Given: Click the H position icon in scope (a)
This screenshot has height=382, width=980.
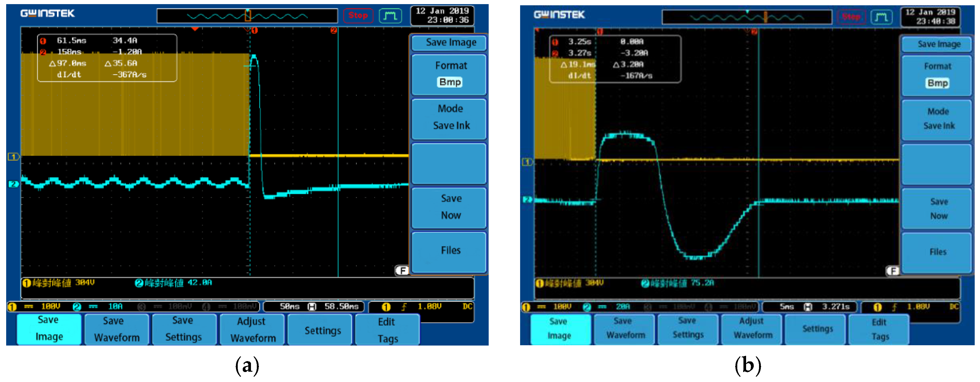Looking at the screenshot, I should (312, 307).
